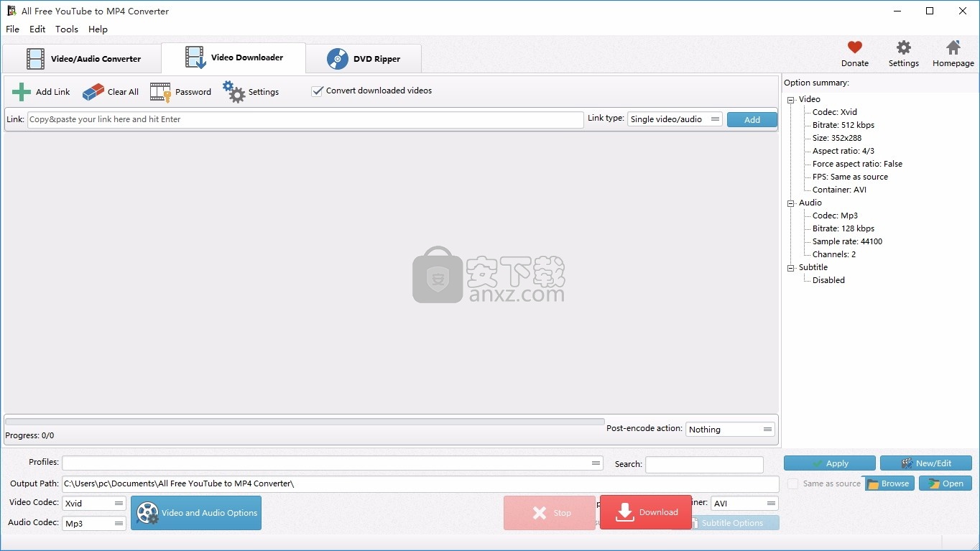Enable Same as source checkbox

[793, 483]
